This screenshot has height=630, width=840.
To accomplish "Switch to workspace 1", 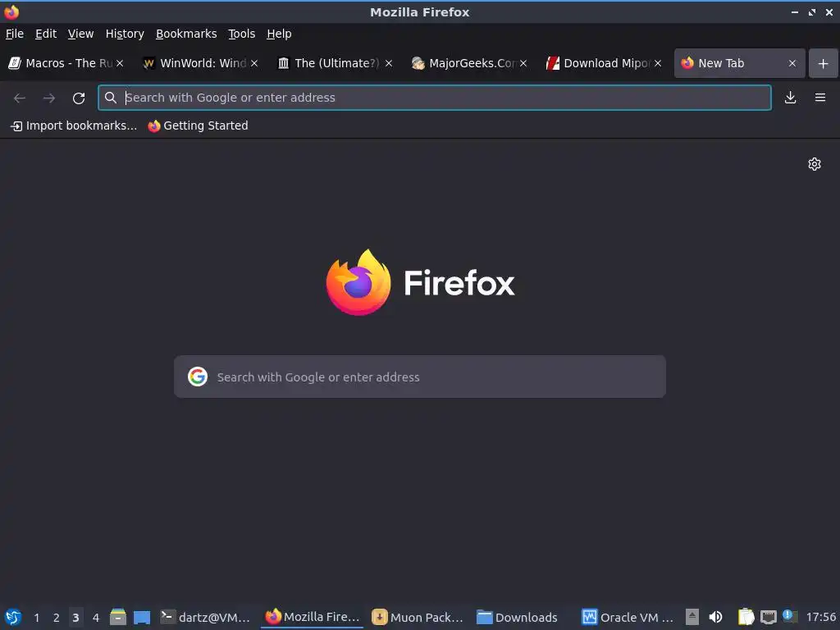I will coord(36,618).
